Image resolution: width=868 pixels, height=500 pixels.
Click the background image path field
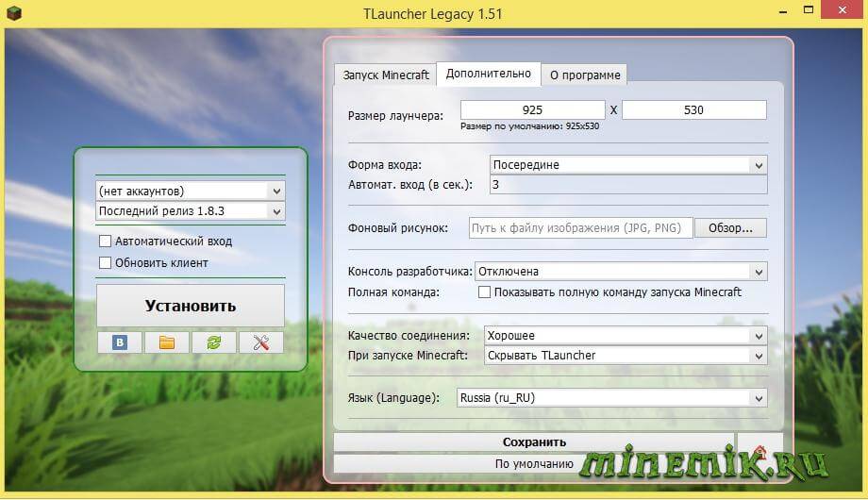[580, 227]
